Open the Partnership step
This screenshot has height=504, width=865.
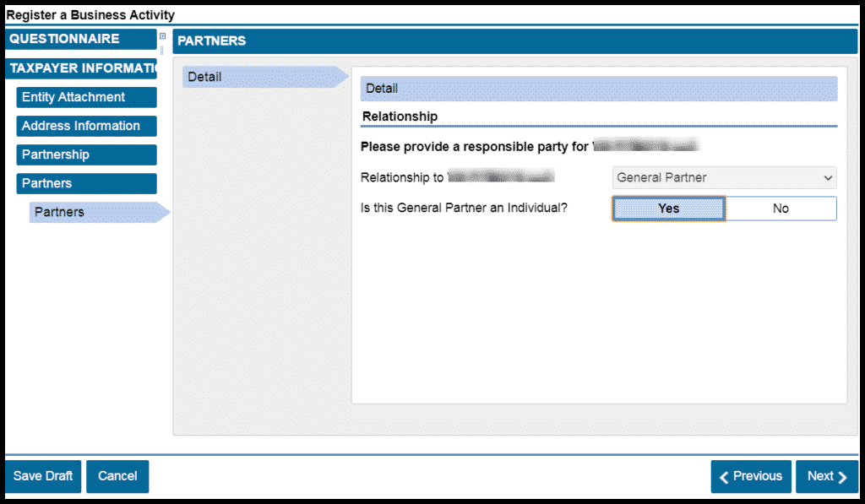[86, 154]
